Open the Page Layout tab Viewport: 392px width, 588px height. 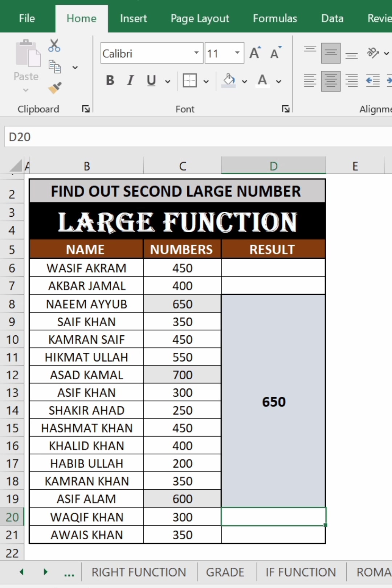(x=200, y=19)
